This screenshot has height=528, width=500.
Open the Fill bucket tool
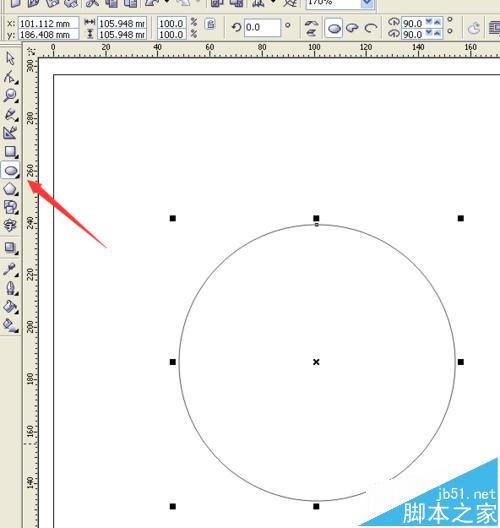(x=10, y=307)
